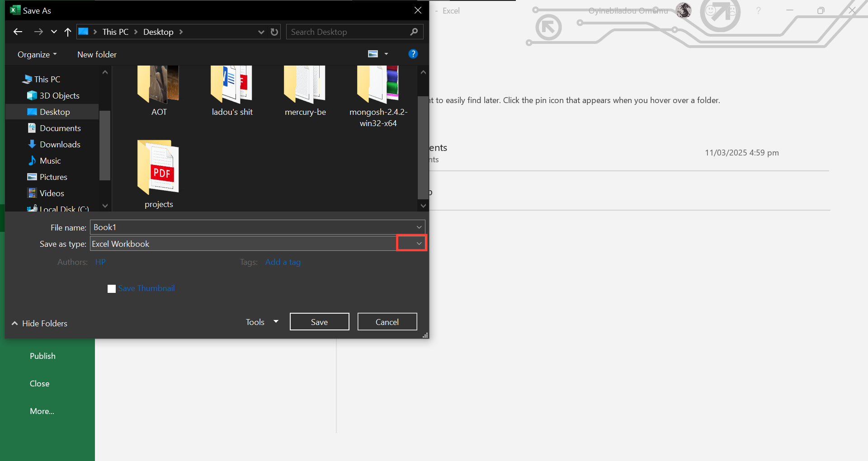Collapse the panel with Hide Folders
This screenshot has width=868, height=461.
tap(39, 324)
